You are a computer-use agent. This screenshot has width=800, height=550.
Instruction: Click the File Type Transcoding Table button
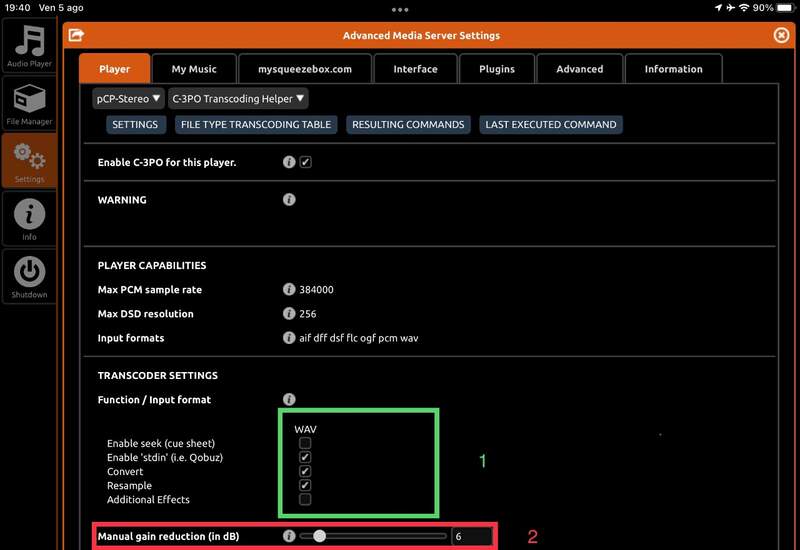point(255,125)
